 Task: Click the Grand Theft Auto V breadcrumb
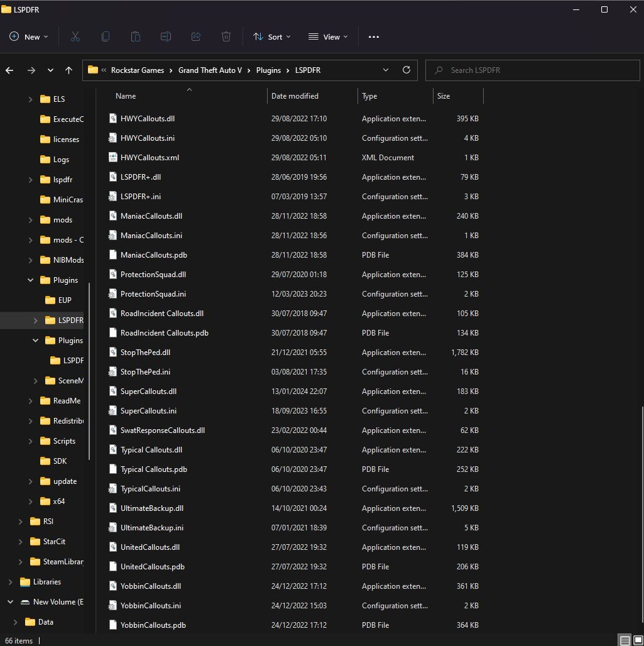click(214, 70)
